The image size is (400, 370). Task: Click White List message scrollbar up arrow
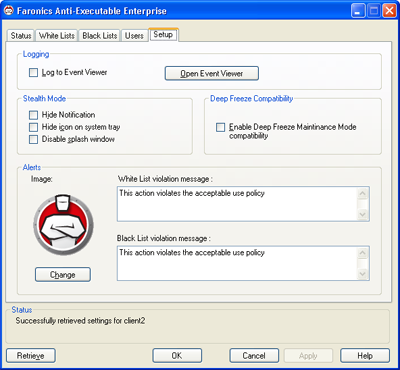[x=362, y=193]
